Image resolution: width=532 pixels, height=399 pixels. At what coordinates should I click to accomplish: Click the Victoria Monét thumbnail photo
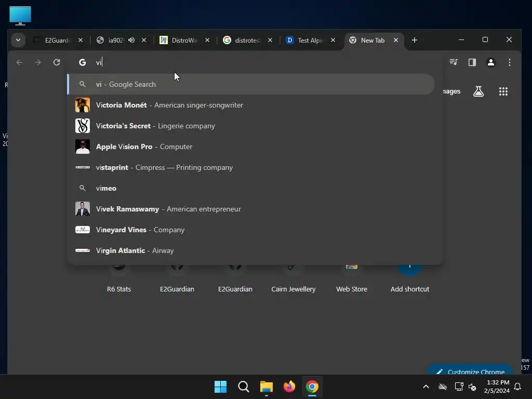[83, 105]
